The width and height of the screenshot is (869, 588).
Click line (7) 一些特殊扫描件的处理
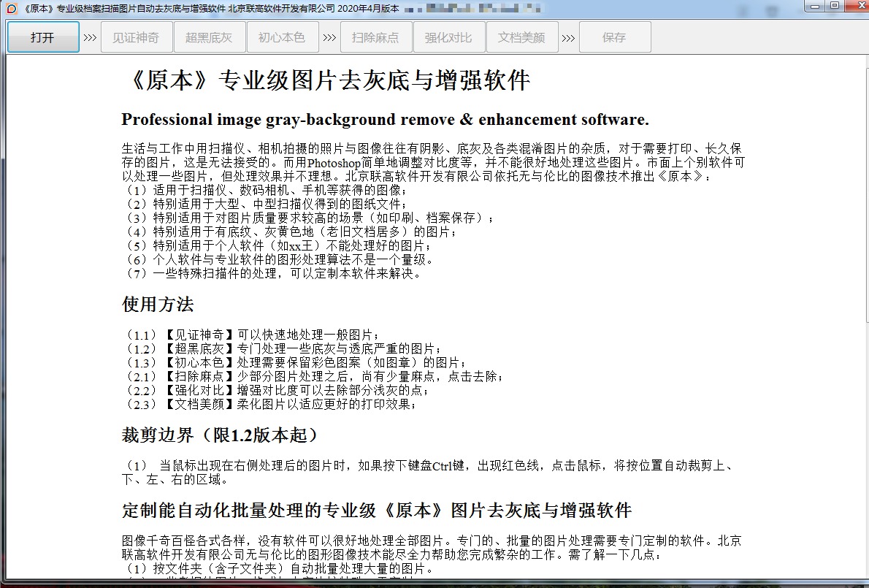pos(272,273)
